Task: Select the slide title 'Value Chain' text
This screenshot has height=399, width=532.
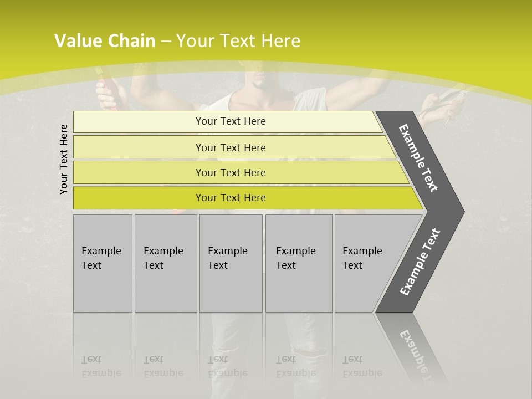Action: pos(105,40)
